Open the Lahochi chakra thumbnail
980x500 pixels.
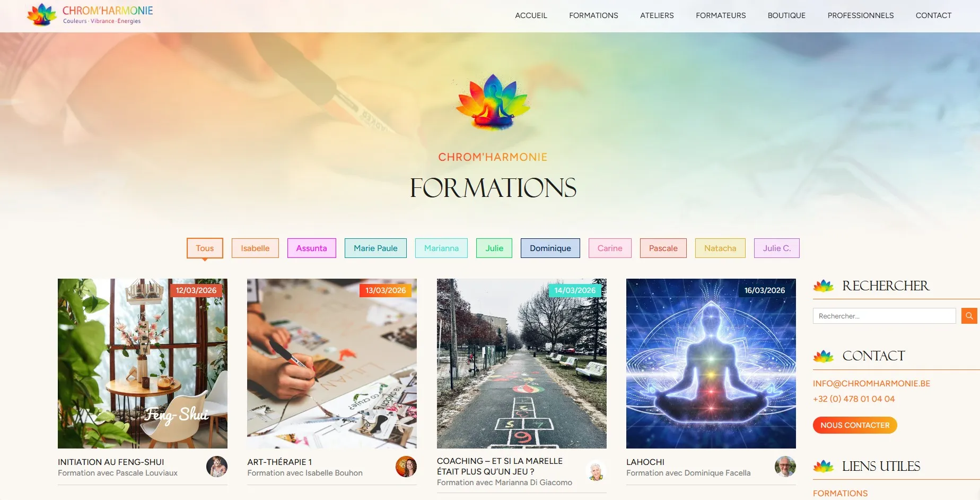coord(711,364)
